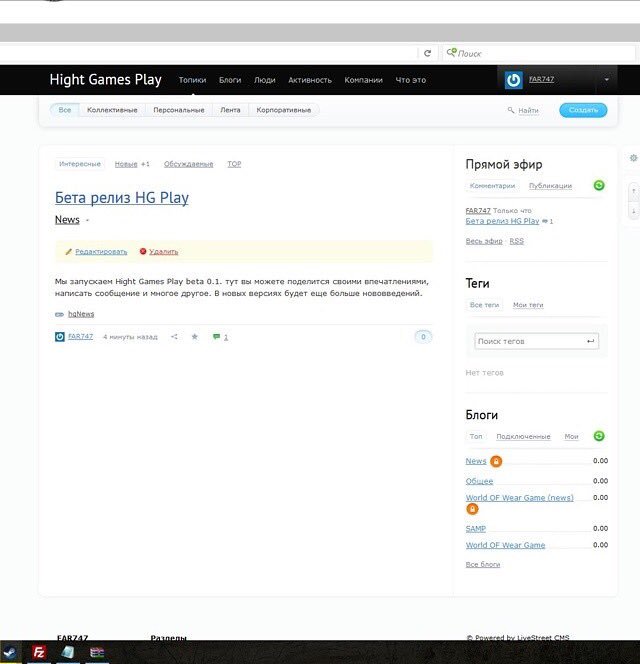Open the Все блоги link
Viewport: 640px width, 664px height.
[483, 564]
